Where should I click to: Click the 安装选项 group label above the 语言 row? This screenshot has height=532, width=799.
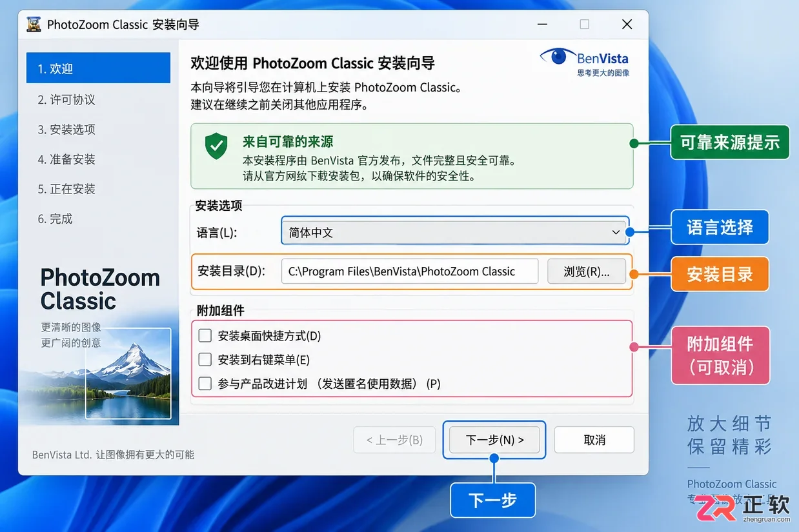coord(219,206)
